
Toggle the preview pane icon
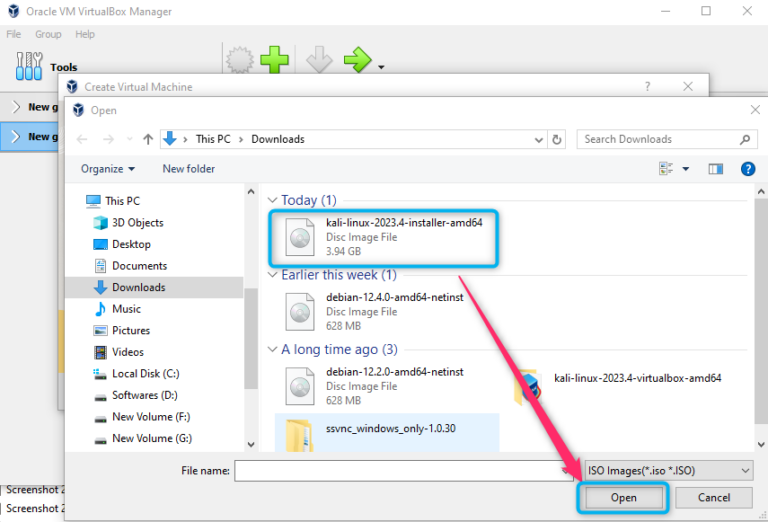pos(716,169)
